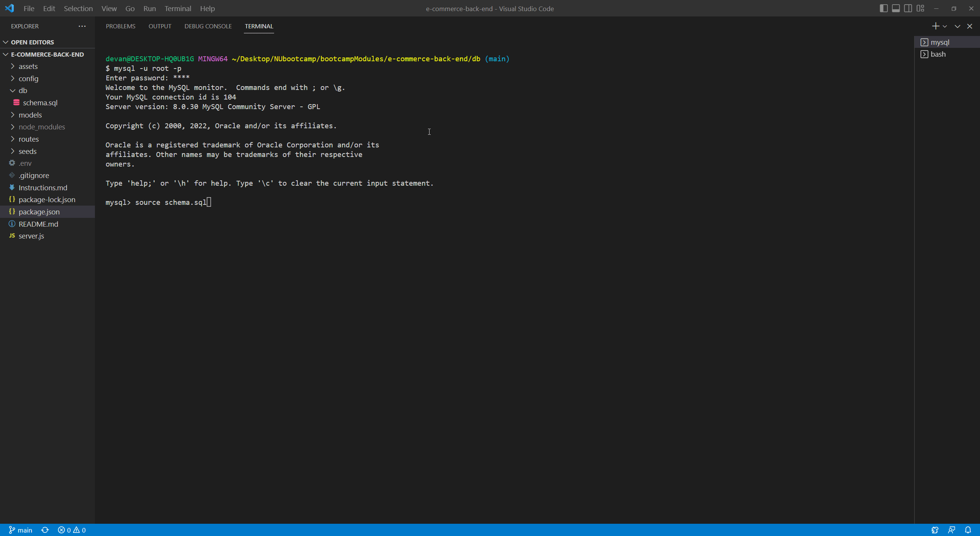Click the PROBLEMS tab

pyautogui.click(x=121, y=26)
